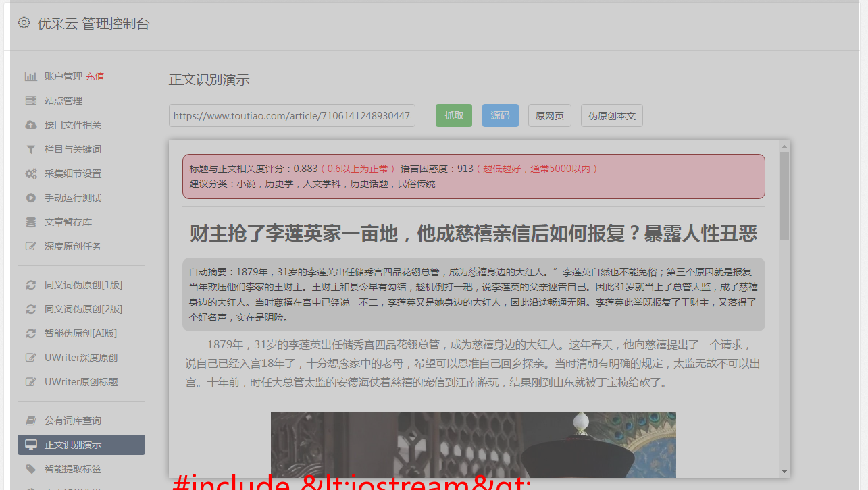The image size is (868, 490).
Task: Click the gear icon beside 优采云 管理控制台
Action: click(x=24, y=23)
